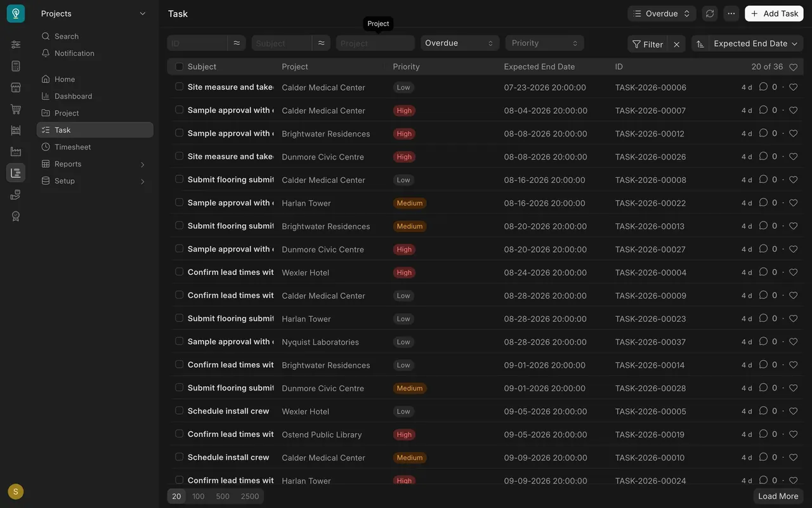Open Timesheet in the sidebar
The height and width of the screenshot is (508, 812).
click(95, 147)
